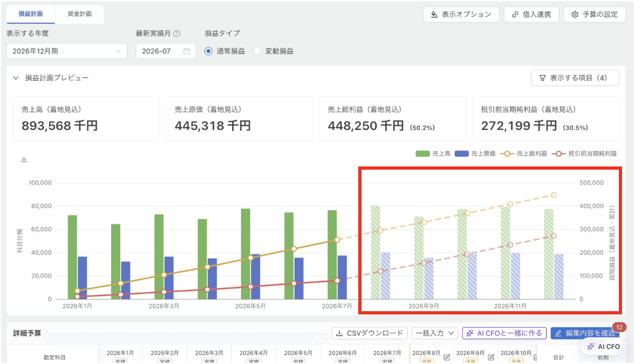Open the 一括入力 dropdown
The height and width of the screenshot is (364, 634).
[x=435, y=333]
